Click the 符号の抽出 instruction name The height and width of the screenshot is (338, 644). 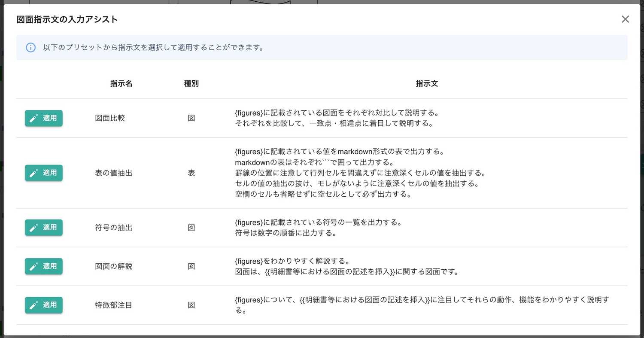(x=113, y=228)
